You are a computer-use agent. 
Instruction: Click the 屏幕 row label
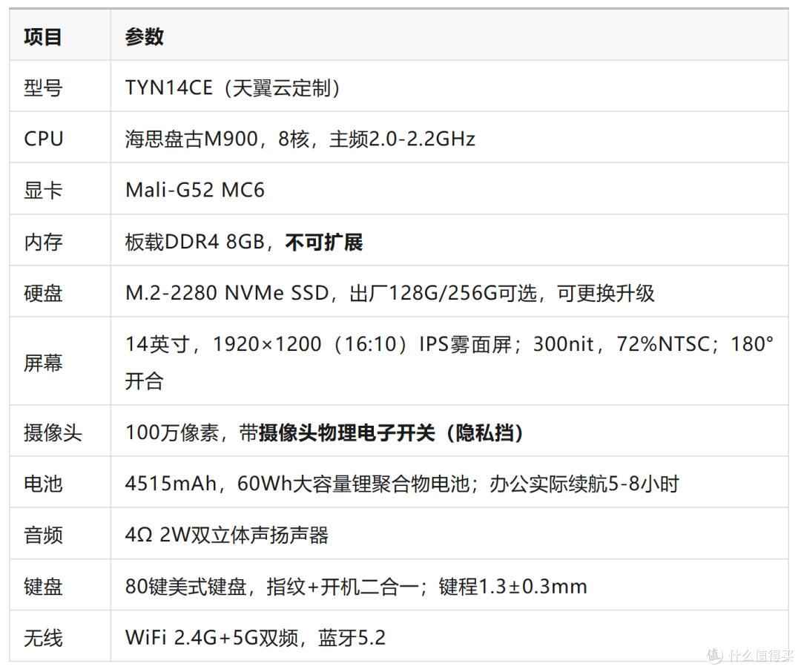(43, 363)
